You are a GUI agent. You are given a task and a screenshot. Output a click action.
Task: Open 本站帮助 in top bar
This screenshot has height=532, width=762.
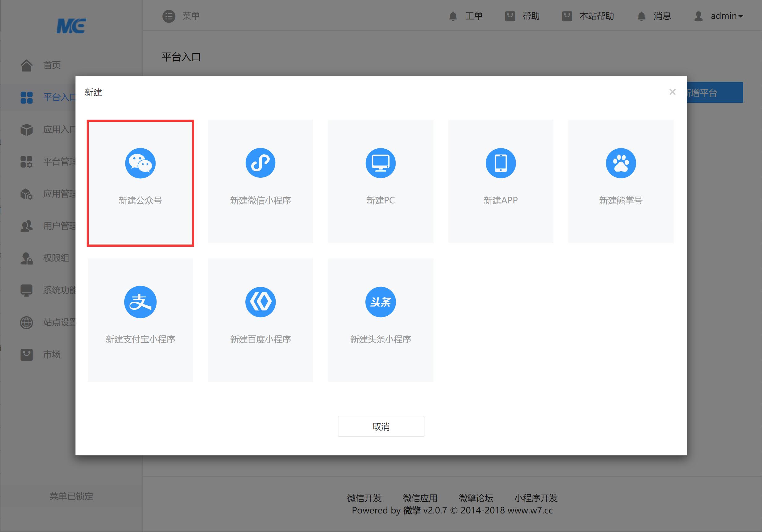(596, 16)
